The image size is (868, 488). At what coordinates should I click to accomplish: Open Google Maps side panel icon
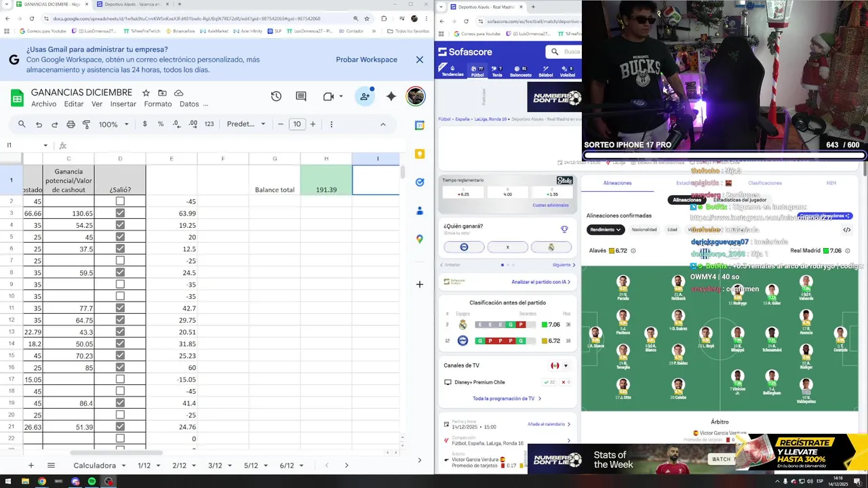(x=420, y=239)
